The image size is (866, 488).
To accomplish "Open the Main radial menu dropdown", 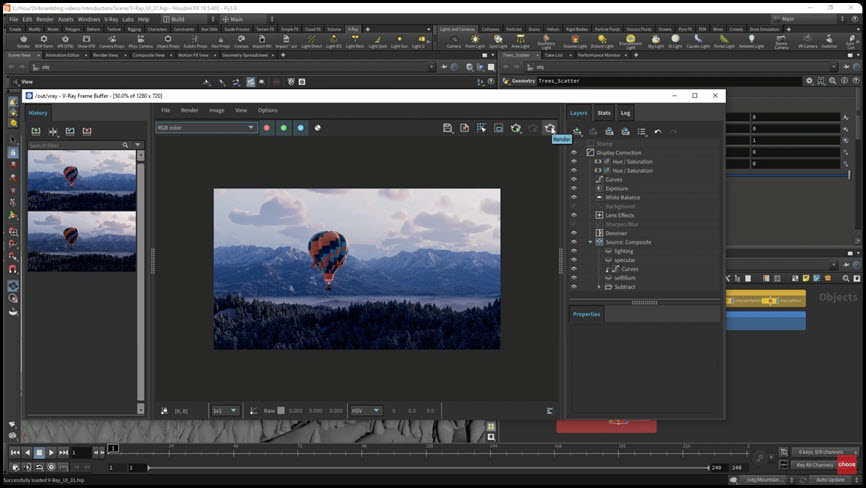I will tap(247, 19).
